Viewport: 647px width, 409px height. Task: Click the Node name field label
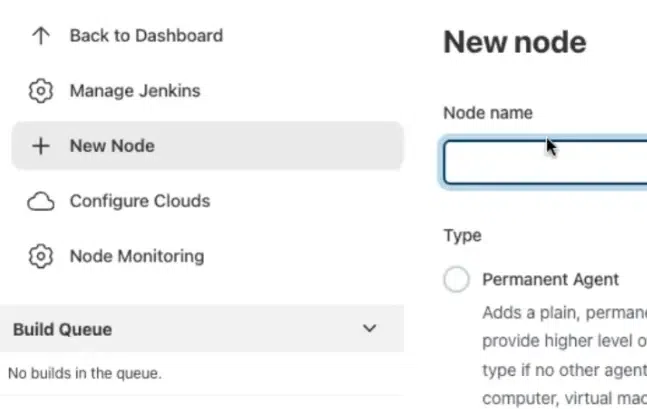488,113
